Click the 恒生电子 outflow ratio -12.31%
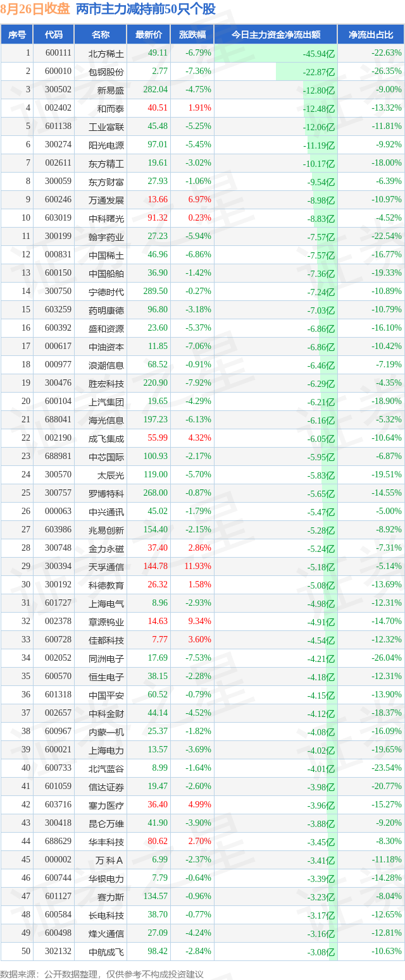The image size is (405, 980). tap(387, 676)
